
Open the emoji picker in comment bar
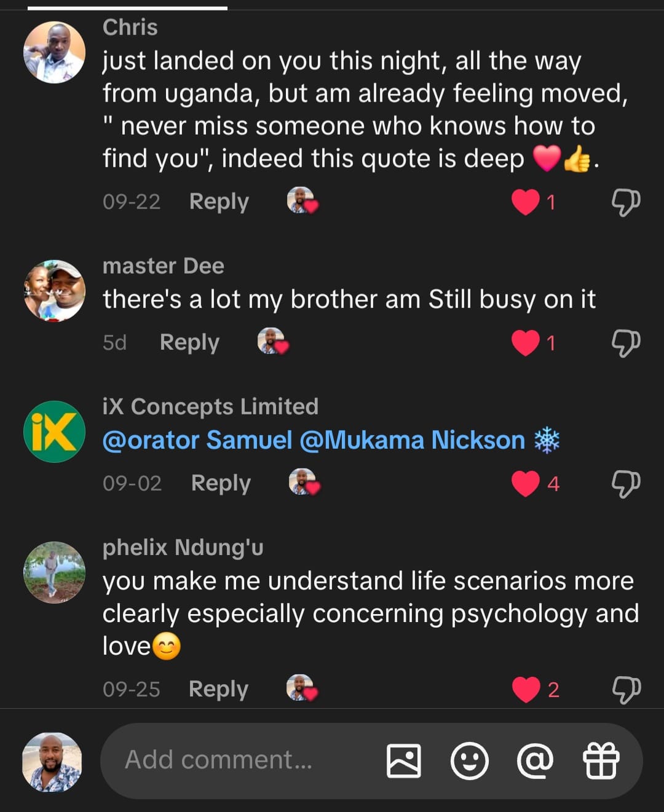click(x=470, y=761)
